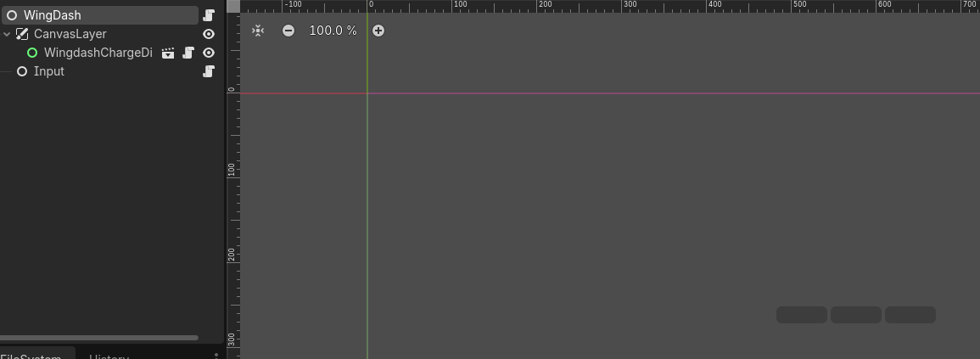Open the dock options three-dot menu
The height and width of the screenshot is (359, 980).
coord(216,356)
